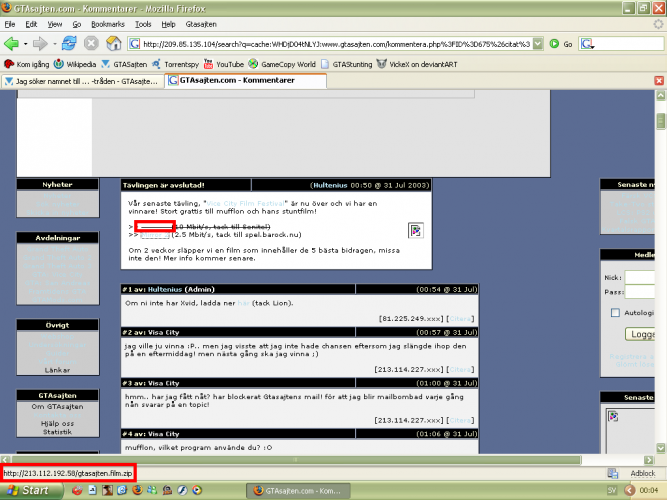Open the VickeX on deviantART bookmark
The height and width of the screenshot is (500, 667).
[x=417, y=64]
